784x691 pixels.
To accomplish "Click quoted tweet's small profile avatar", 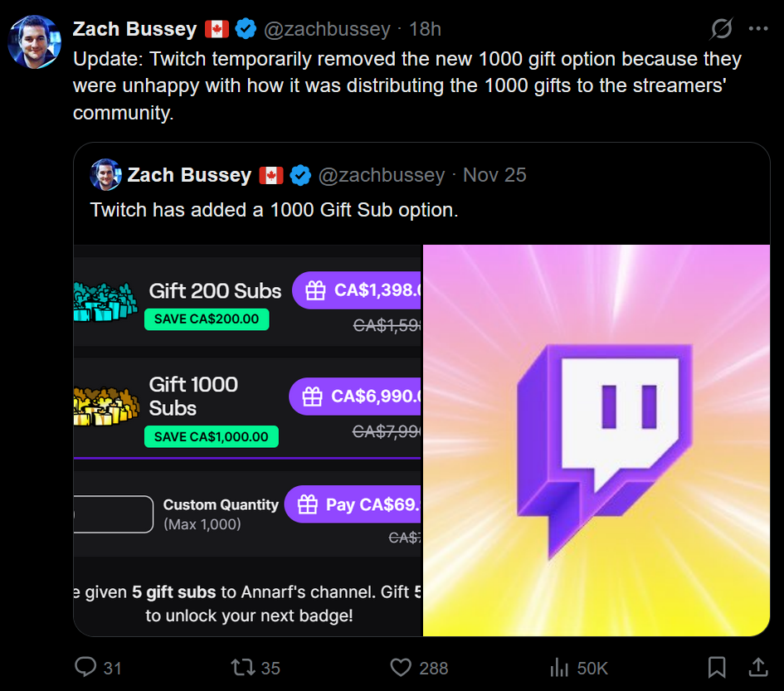I will coord(105,175).
